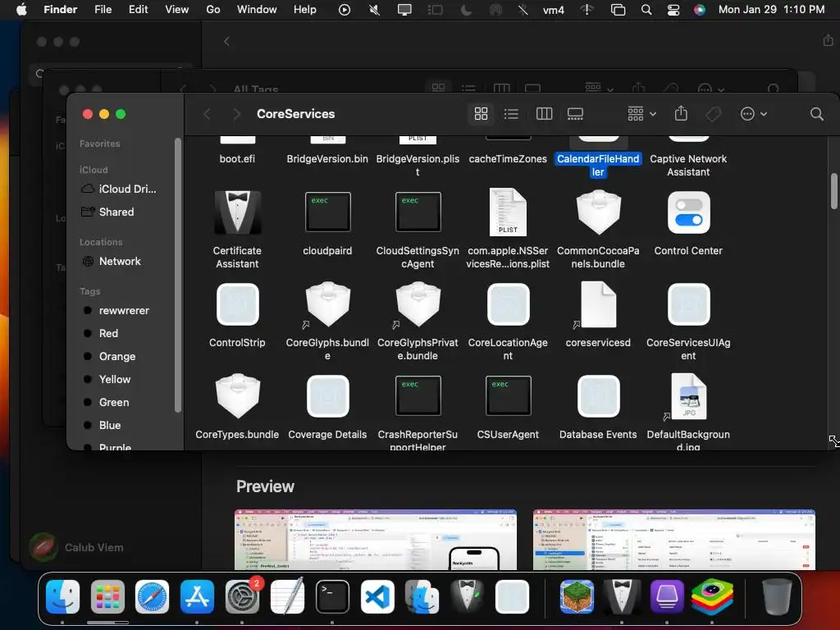Select the CrashReporterSupportHelper exec file
This screenshot has width=840, height=630.
point(418,396)
